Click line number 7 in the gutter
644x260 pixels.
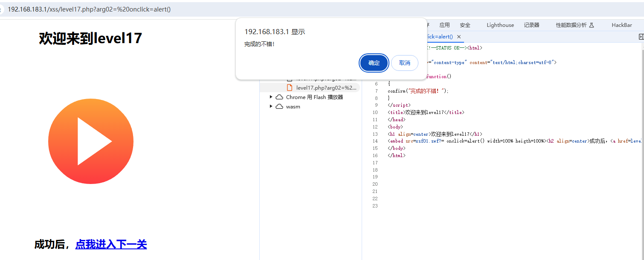pyautogui.click(x=377, y=91)
